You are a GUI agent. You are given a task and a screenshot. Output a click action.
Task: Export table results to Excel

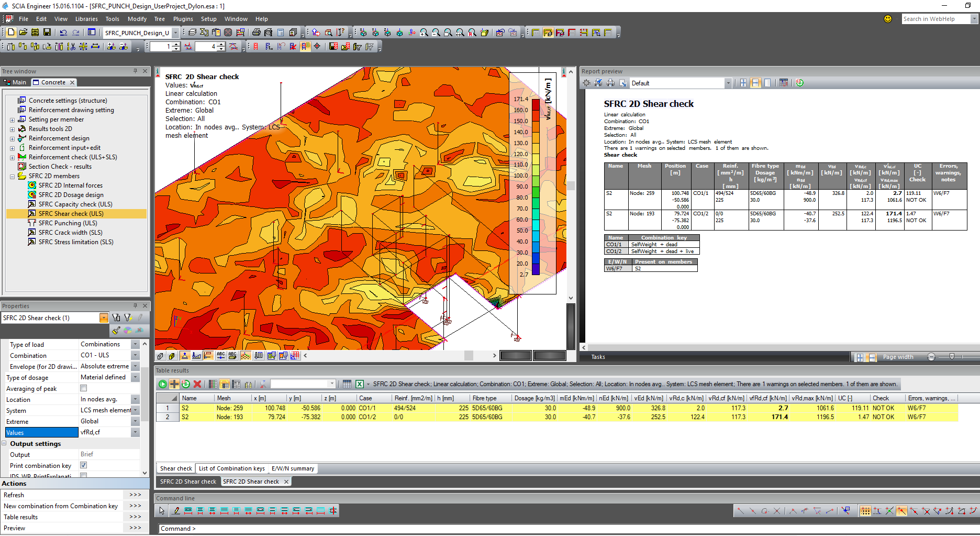(360, 384)
